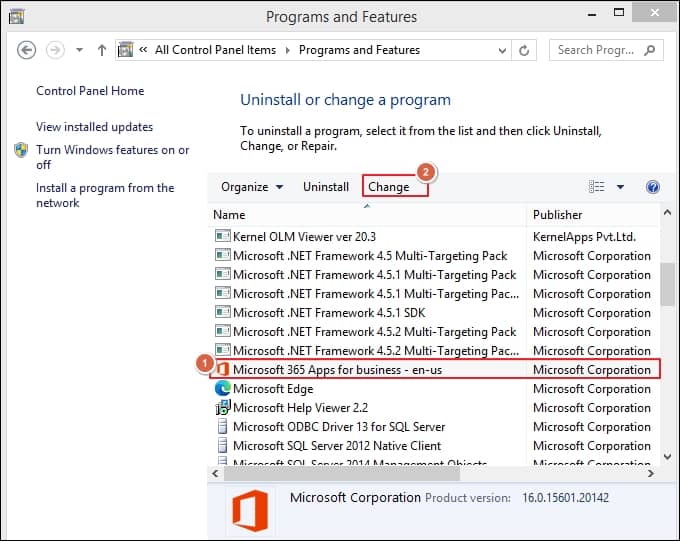
Task: Open recent locations dropdown arrow
Action: (x=79, y=50)
